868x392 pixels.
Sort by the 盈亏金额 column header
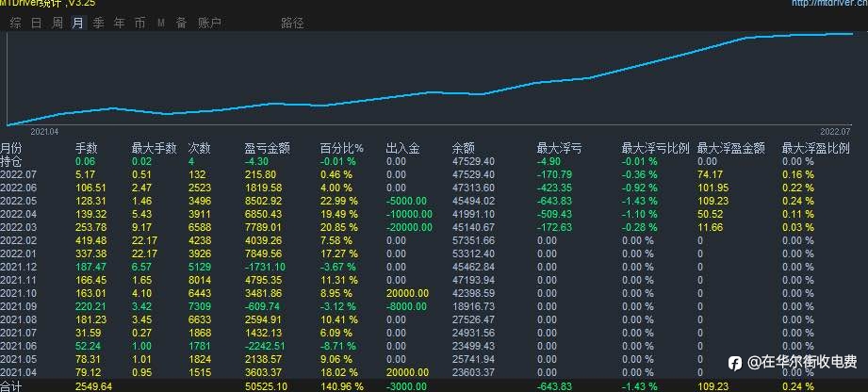click(268, 148)
